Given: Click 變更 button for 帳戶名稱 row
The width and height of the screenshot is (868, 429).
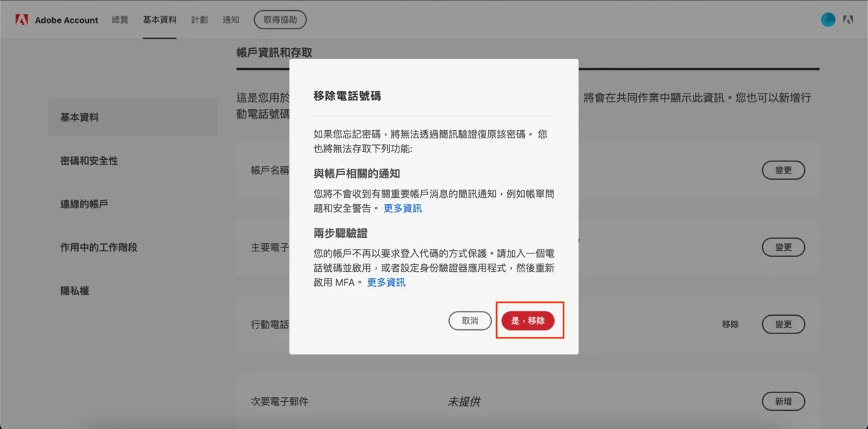Looking at the screenshot, I should [x=783, y=170].
